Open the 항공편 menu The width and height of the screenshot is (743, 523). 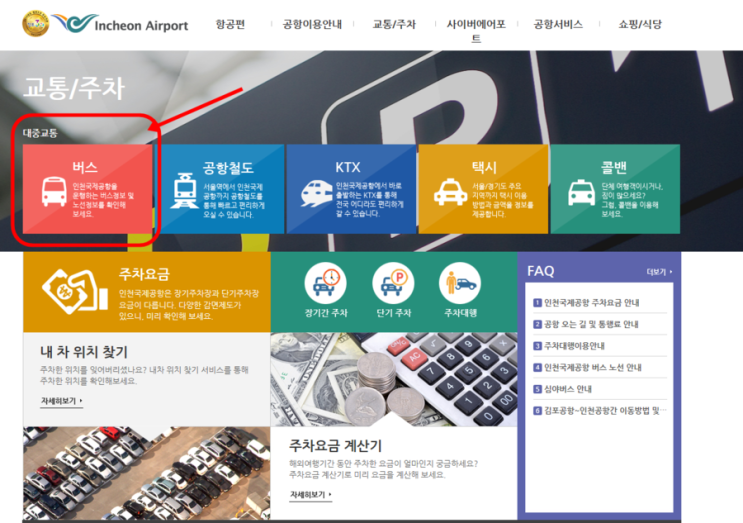tap(230, 24)
